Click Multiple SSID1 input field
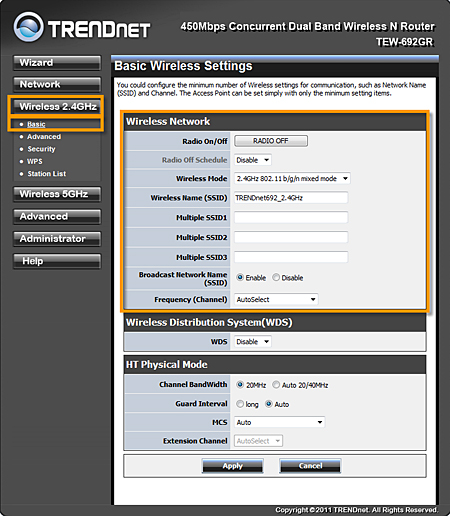Viewport: 450px width, 516px height. coord(291,217)
